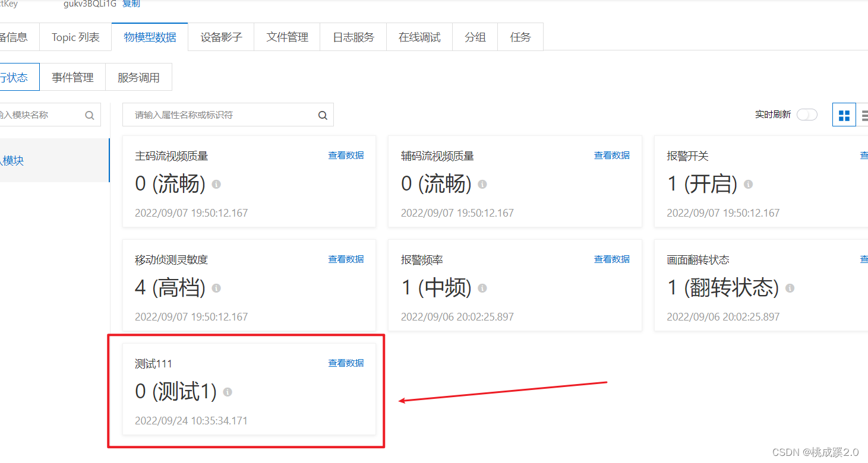
Task: Click the 报警开关 card title
Action: [x=687, y=156]
